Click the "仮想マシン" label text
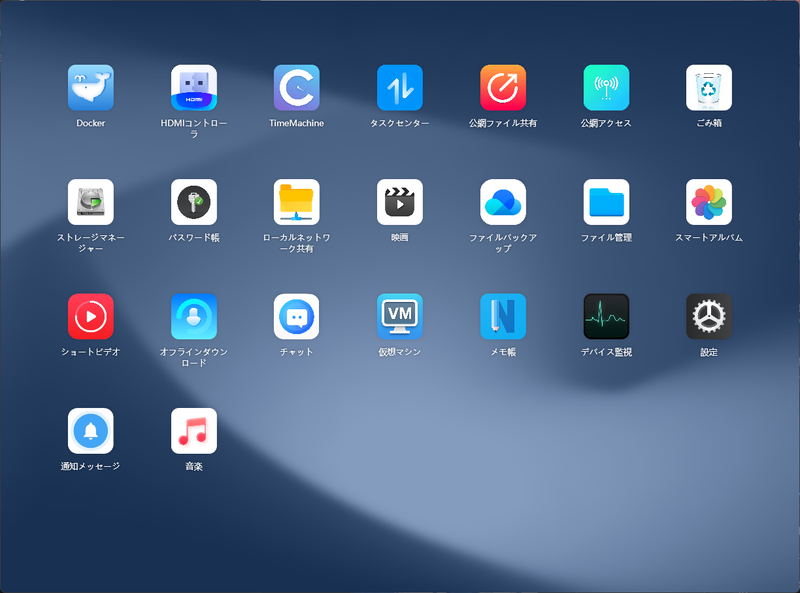Screen dimensions: 800x593 click(x=399, y=352)
